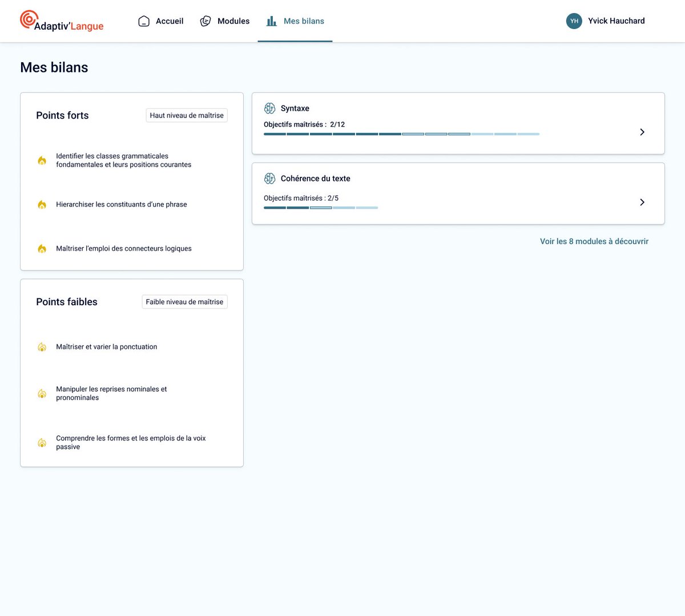This screenshot has width=685, height=616.
Task: Click Hierarchiser les constituants d'une phrase
Action: [122, 204]
